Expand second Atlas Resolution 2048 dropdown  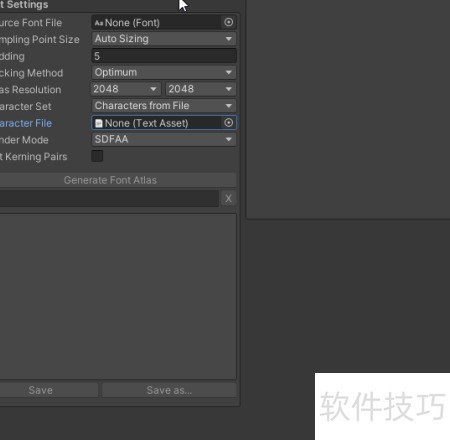(201, 89)
